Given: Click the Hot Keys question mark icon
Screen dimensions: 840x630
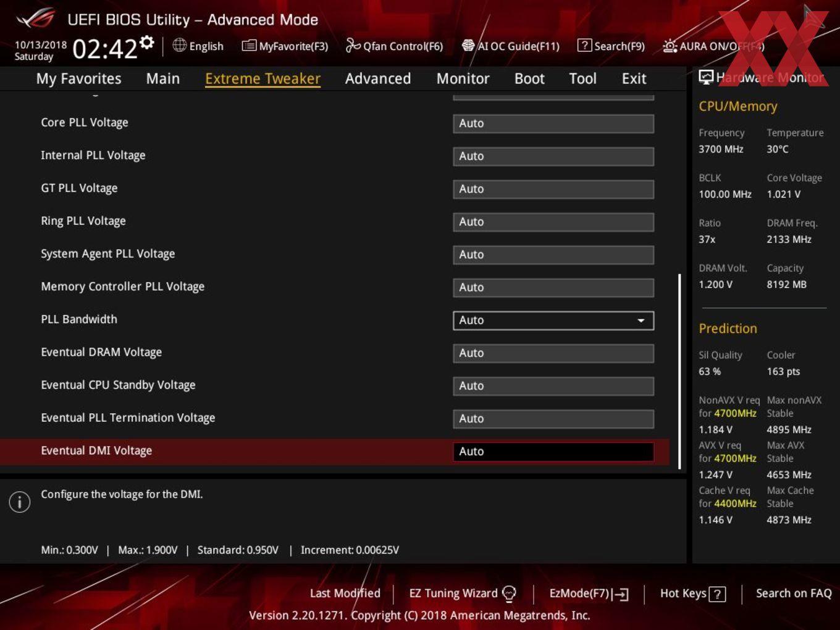Looking at the screenshot, I should point(717,594).
